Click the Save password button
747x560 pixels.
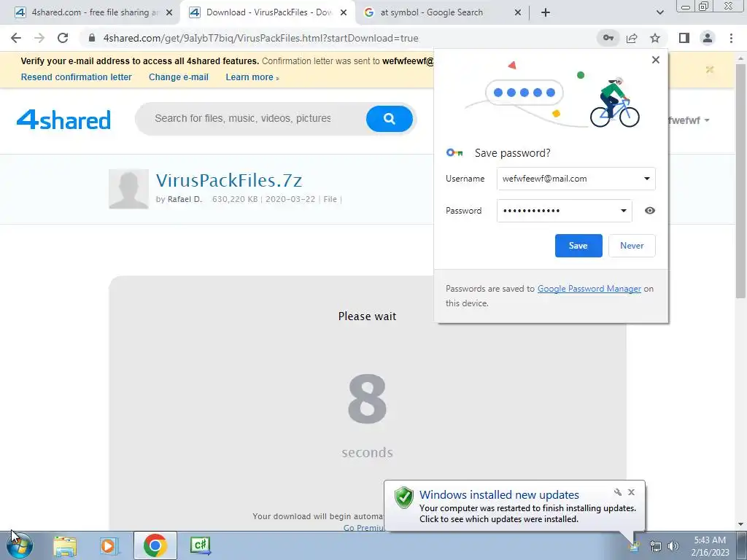(578, 246)
